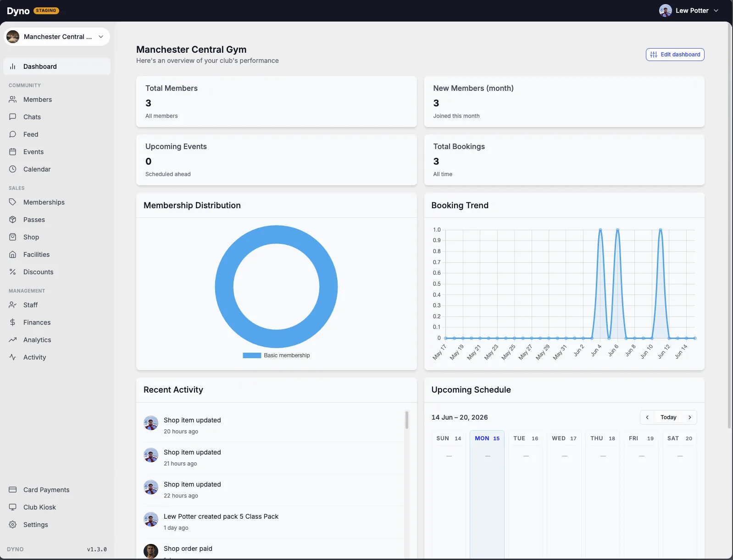The image size is (733, 560).
Task: Click the Memberships tag icon
Action: [13, 202]
